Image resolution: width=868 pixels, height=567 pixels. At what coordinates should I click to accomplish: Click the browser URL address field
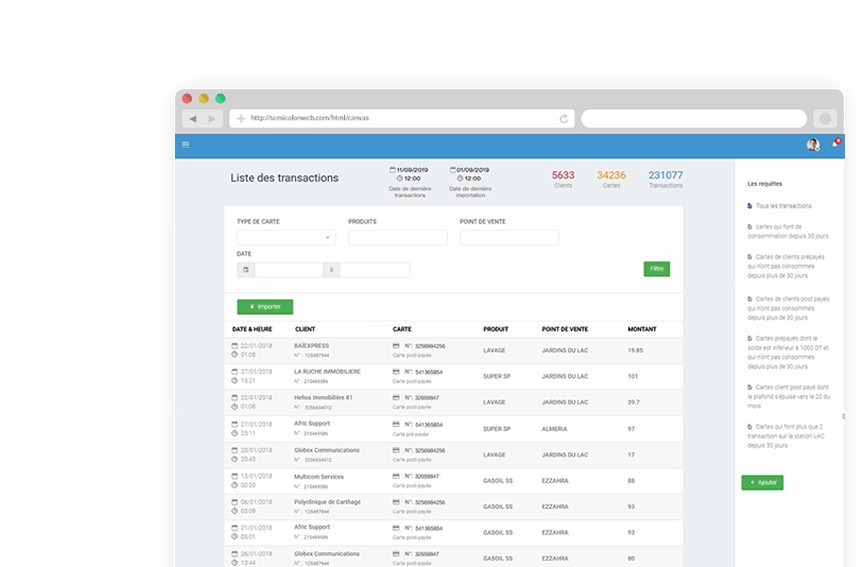[400, 118]
